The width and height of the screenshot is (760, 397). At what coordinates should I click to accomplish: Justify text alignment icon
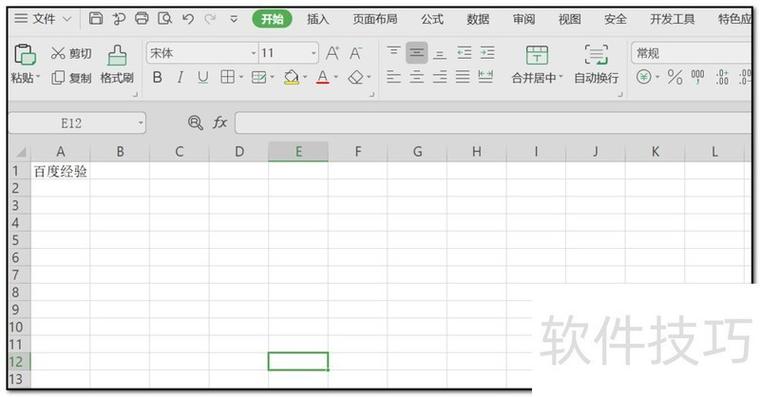coord(463,77)
